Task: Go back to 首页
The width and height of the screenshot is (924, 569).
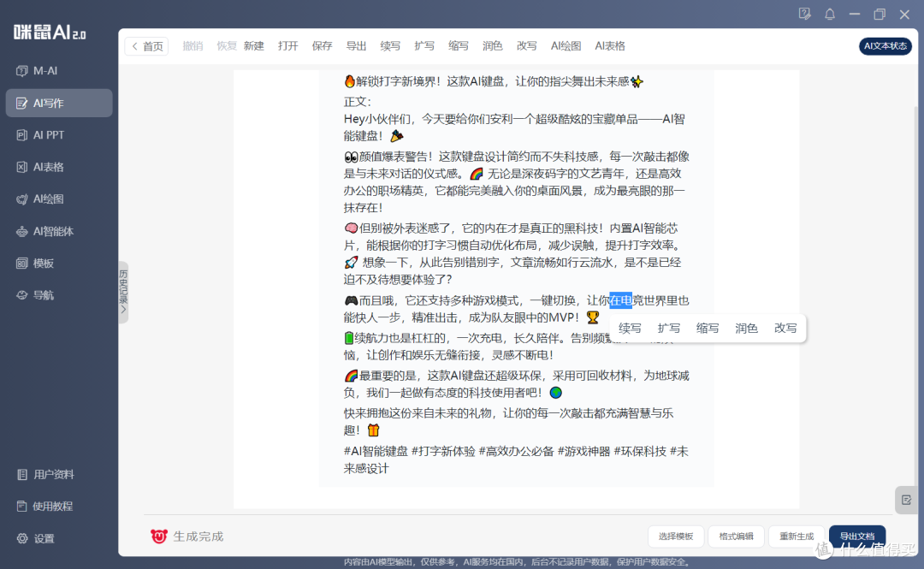Action: 147,46
